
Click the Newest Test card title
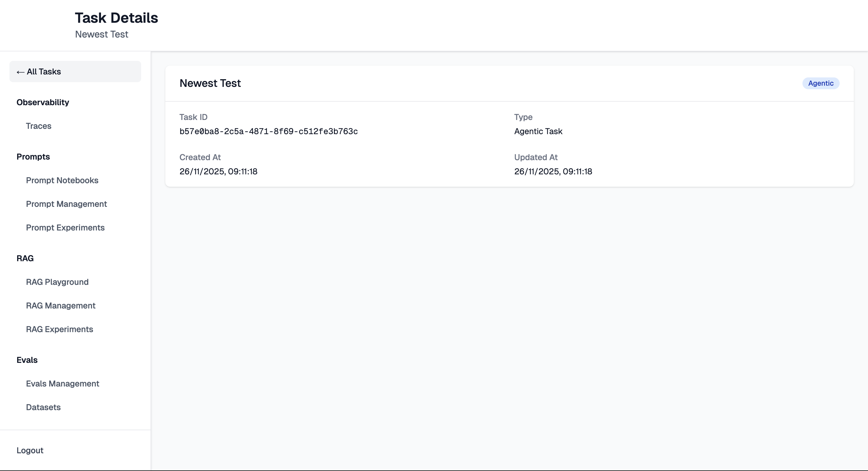click(210, 83)
